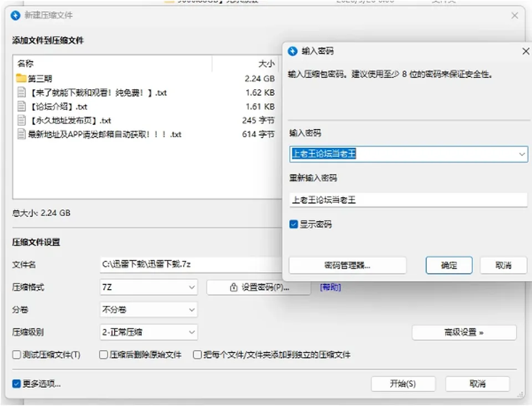This screenshot has width=532, height=406.
Task: Open the 压缩格式 dropdown showing 7Z
Action: tap(149, 287)
